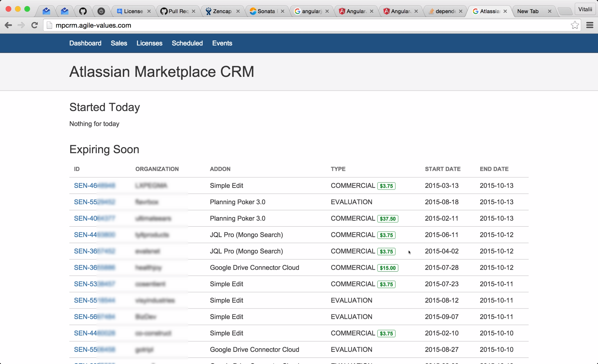Go to the Scheduled page
Image resolution: width=598 pixels, height=364 pixels.
pos(187,43)
